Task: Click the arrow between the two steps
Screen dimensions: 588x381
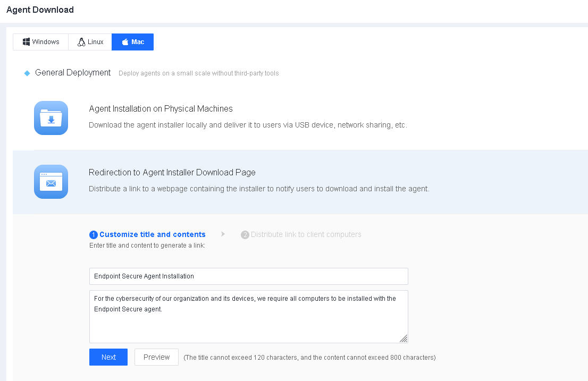Action: (223, 234)
